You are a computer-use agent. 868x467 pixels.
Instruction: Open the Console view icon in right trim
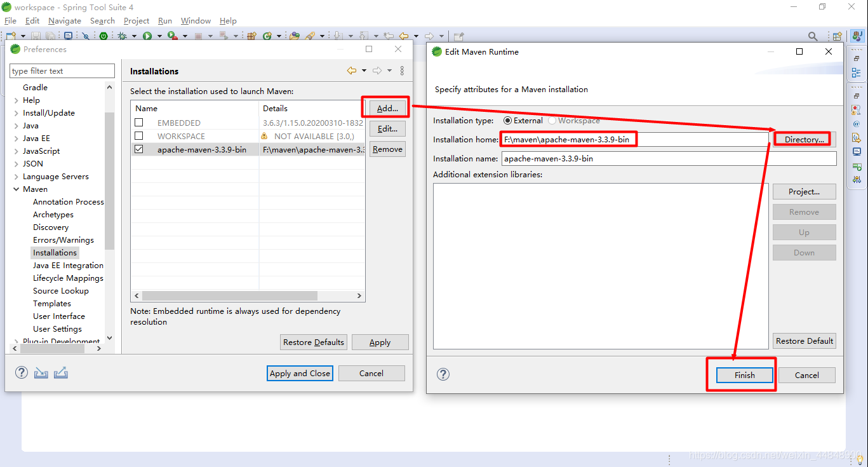click(857, 151)
